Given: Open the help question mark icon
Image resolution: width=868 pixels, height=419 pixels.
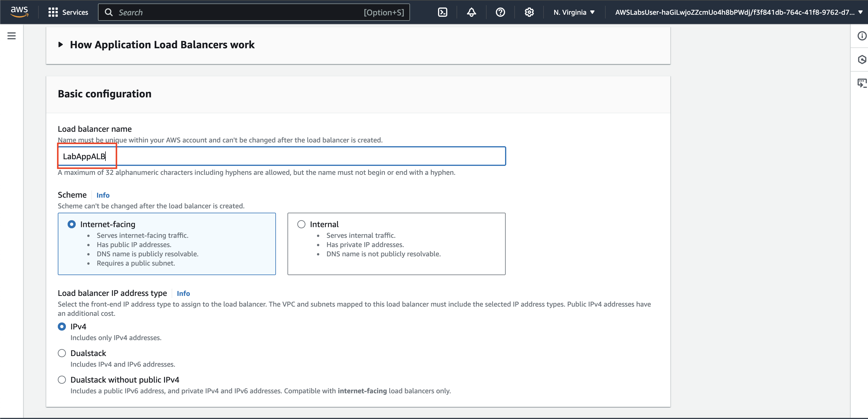Looking at the screenshot, I should point(500,12).
